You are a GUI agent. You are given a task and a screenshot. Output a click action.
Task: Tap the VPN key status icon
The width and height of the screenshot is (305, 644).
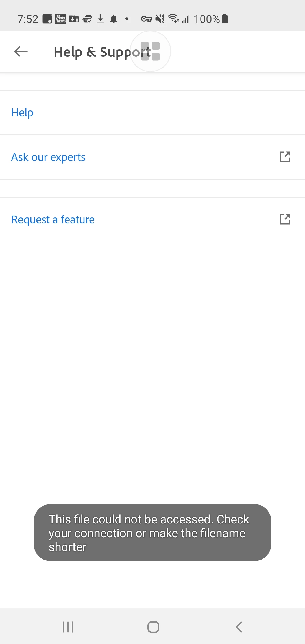(146, 19)
